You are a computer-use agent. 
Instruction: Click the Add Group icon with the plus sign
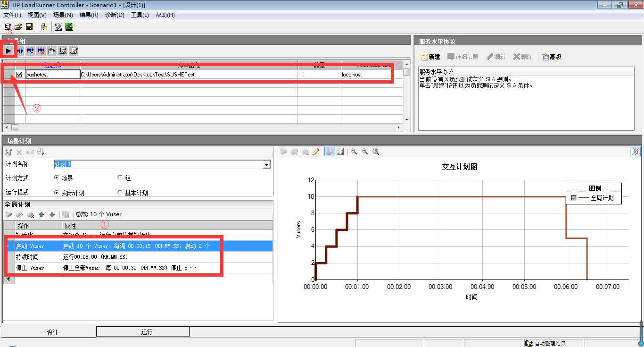(30, 51)
